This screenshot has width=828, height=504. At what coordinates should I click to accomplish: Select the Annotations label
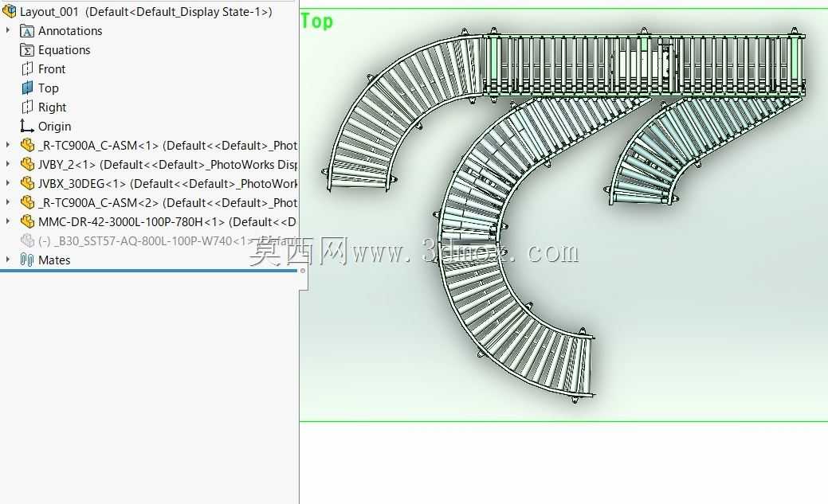70,30
